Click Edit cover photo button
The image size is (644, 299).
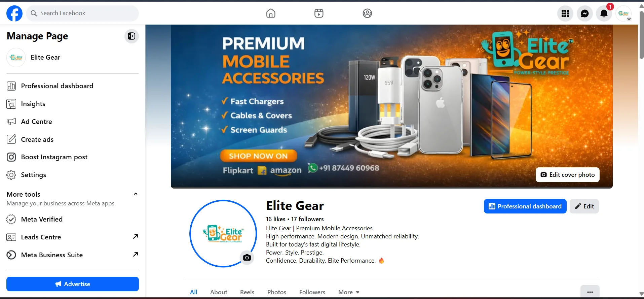coord(567,175)
